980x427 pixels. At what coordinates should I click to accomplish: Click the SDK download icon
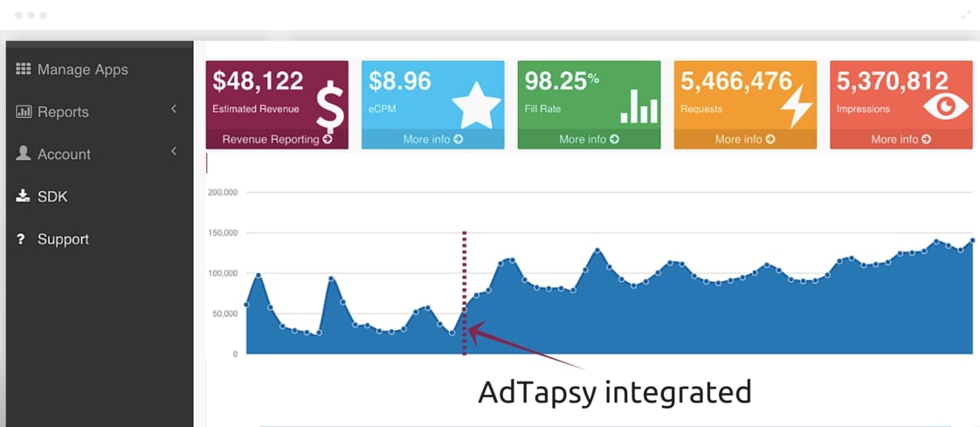(23, 196)
